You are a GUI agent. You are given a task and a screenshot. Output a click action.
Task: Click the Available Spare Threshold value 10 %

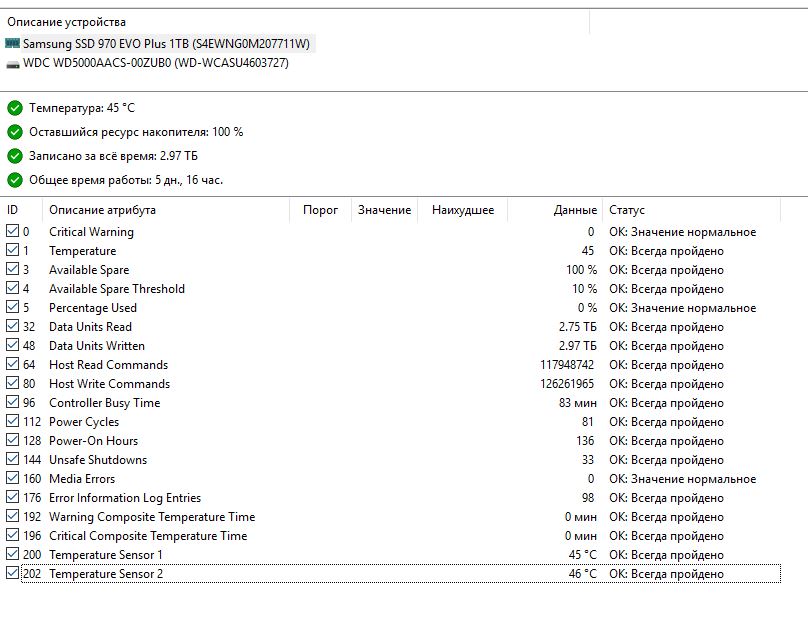pos(584,289)
